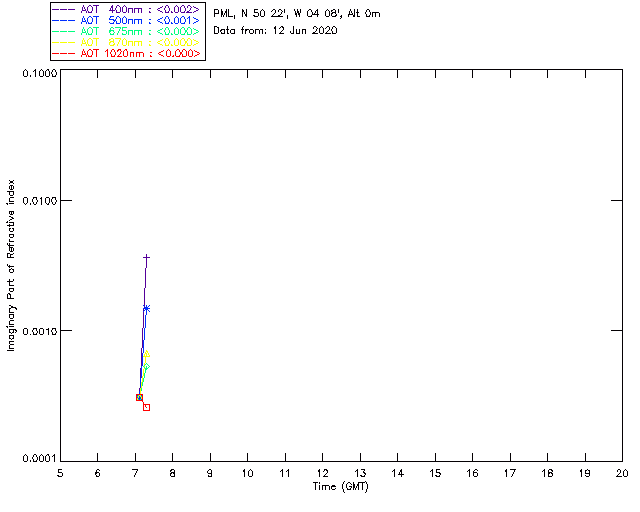
Task: Click the 0.0100 y-axis label
Action: pyautogui.click(x=39, y=201)
